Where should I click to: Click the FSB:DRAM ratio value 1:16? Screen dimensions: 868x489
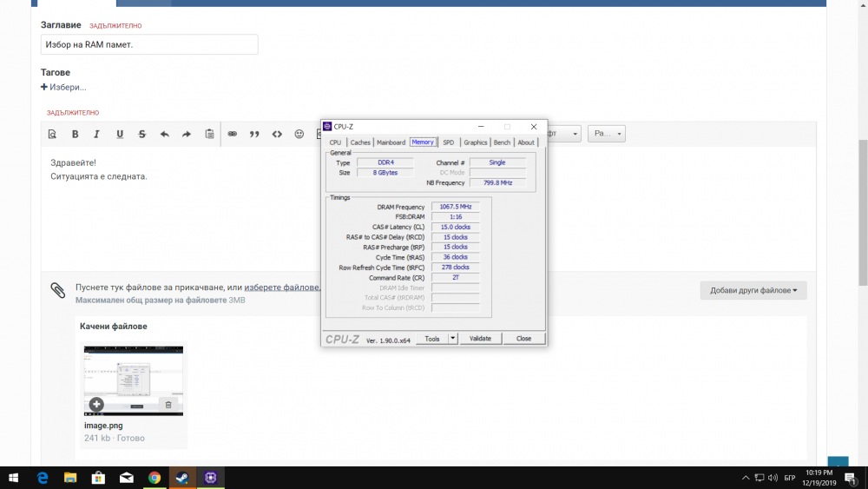456,216
